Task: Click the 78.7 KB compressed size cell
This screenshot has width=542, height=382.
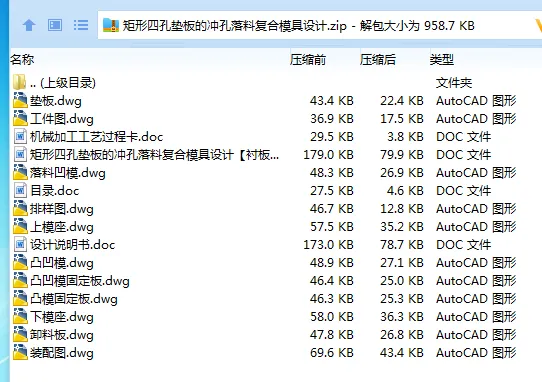Action: (x=402, y=244)
